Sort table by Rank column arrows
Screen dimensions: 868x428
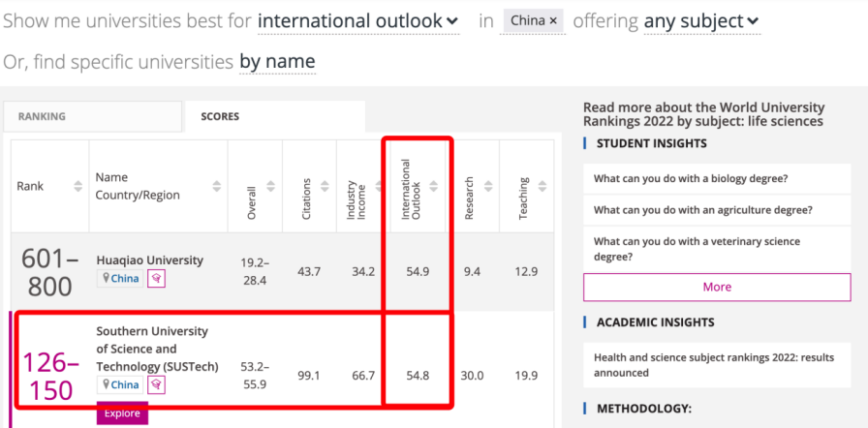tap(78, 186)
